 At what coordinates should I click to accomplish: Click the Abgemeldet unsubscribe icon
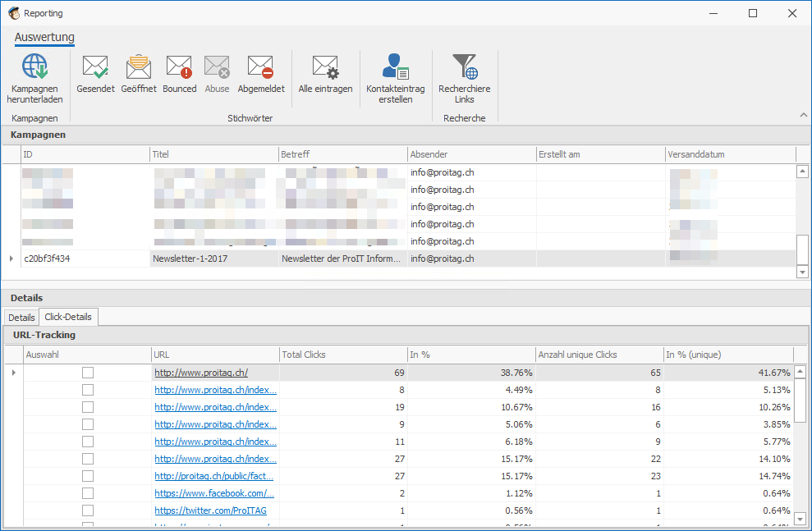pyautogui.click(x=260, y=67)
